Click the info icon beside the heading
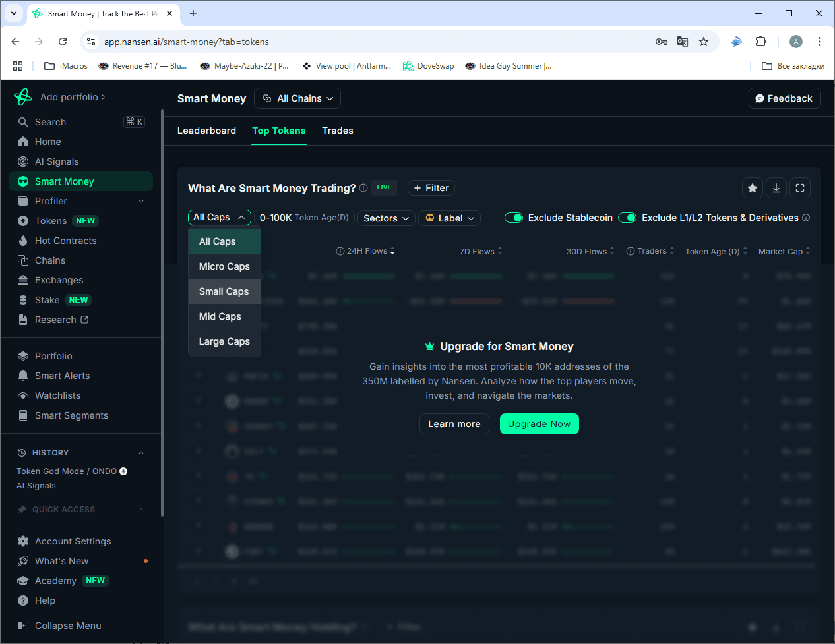Screen dimensions: 835x644 [x=363, y=188]
